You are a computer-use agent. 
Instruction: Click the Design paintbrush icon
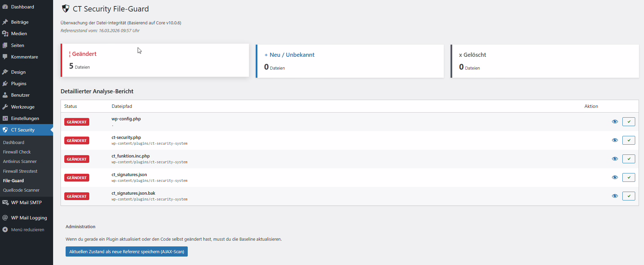pos(5,72)
